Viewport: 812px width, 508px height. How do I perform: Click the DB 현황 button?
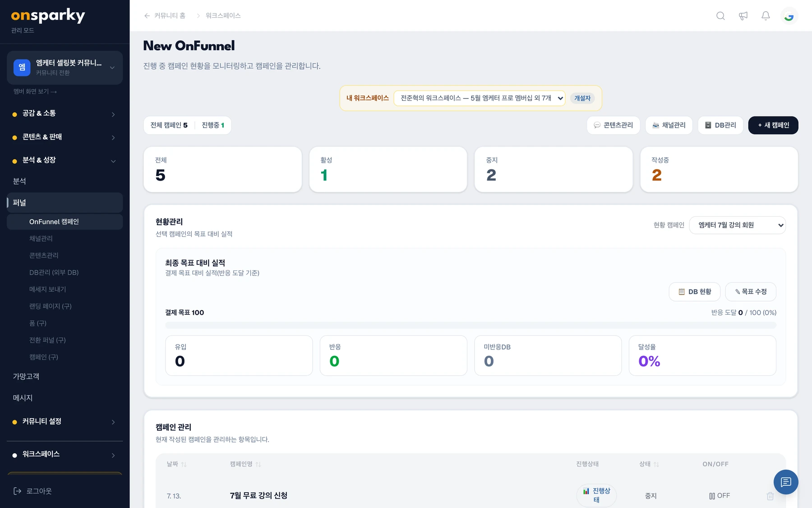694,292
